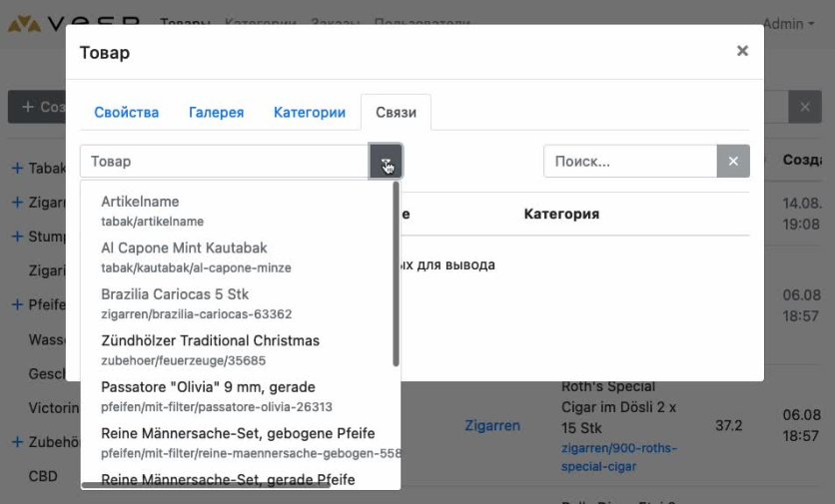Close the Товар modal dialog
835x504 pixels.
742,51
